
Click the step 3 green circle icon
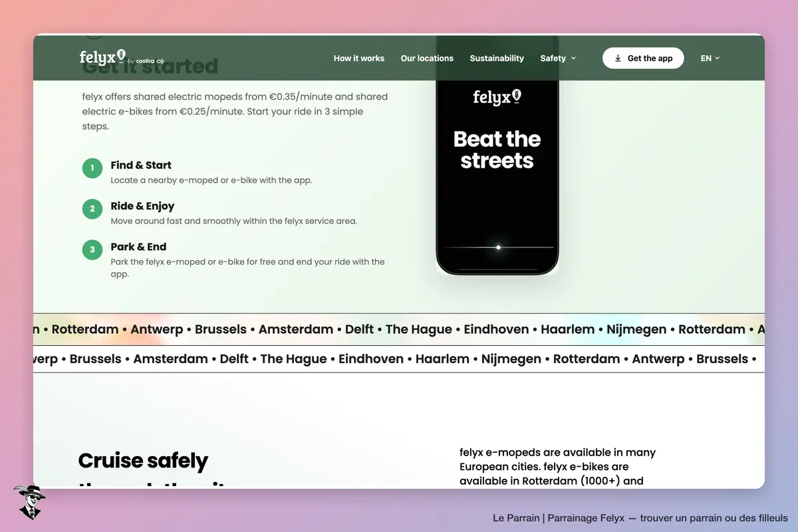(92, 250)
